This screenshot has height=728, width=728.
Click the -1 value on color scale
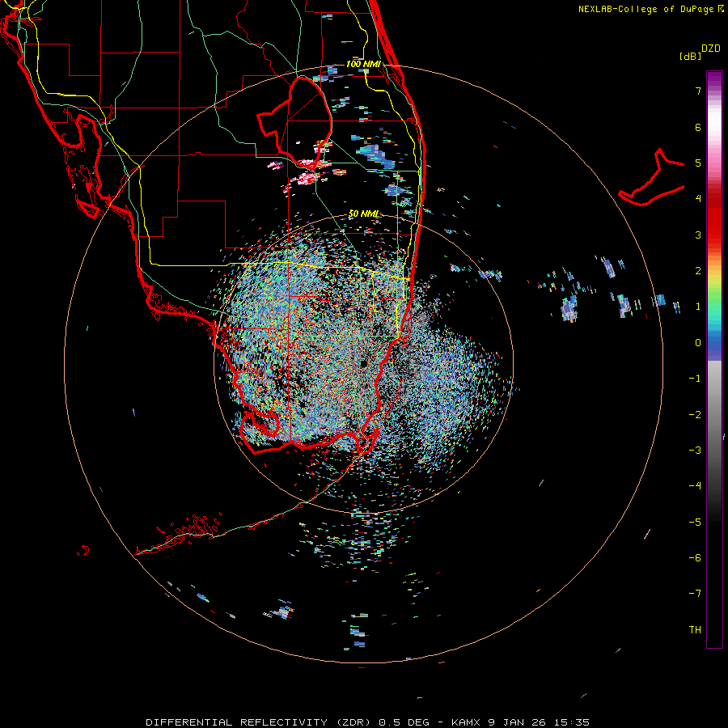695,379
